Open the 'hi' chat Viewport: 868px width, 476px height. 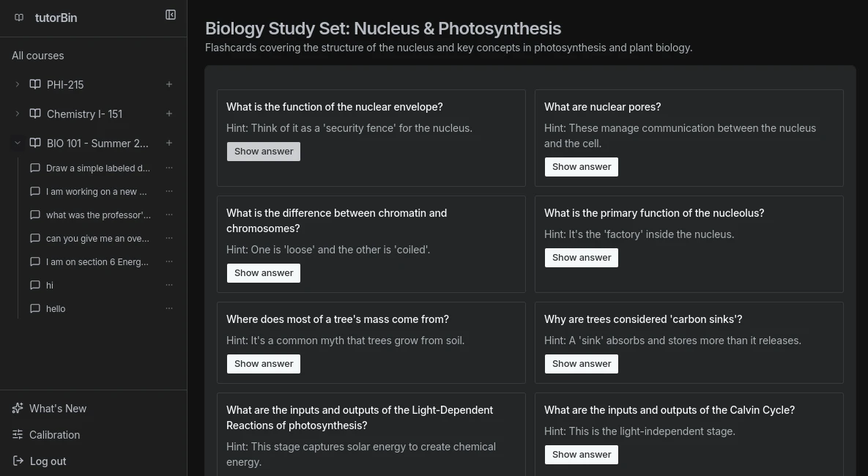coord(50,285)
